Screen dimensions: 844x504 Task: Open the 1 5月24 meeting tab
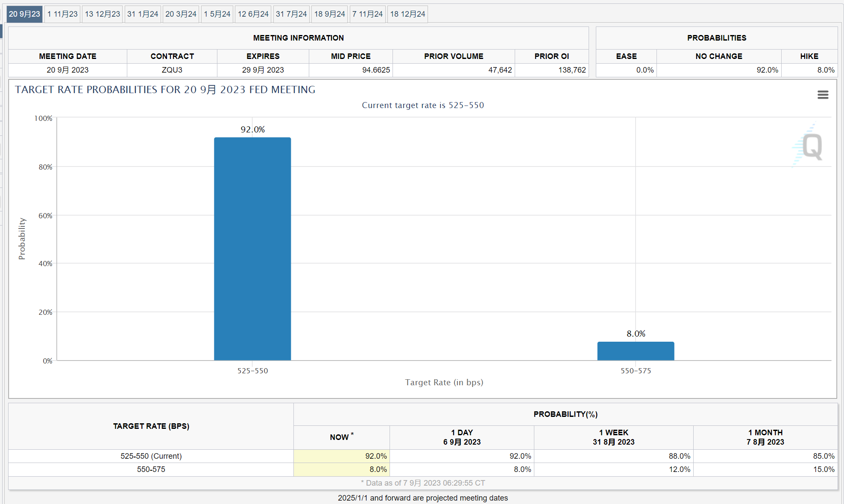click(217, 14)
